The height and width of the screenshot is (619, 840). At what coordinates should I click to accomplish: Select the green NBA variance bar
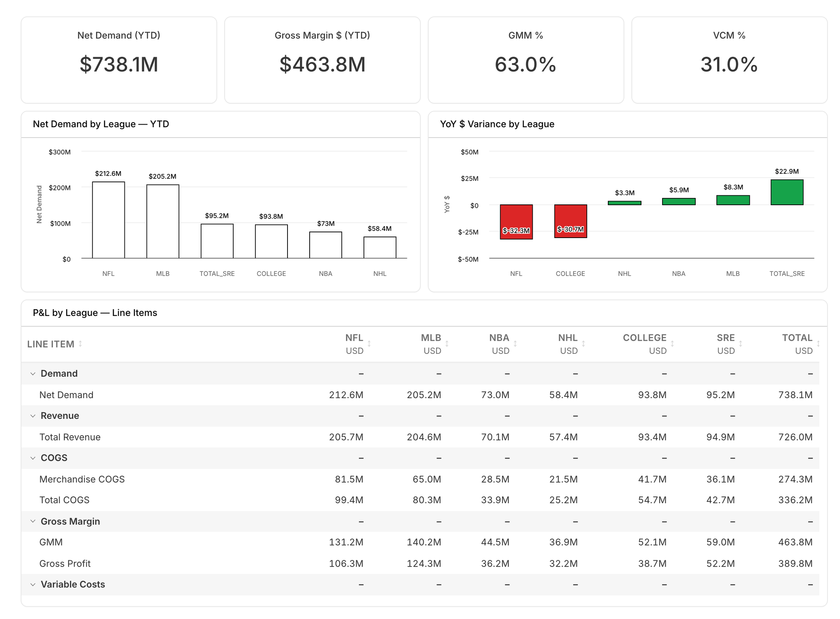(679, 201)
